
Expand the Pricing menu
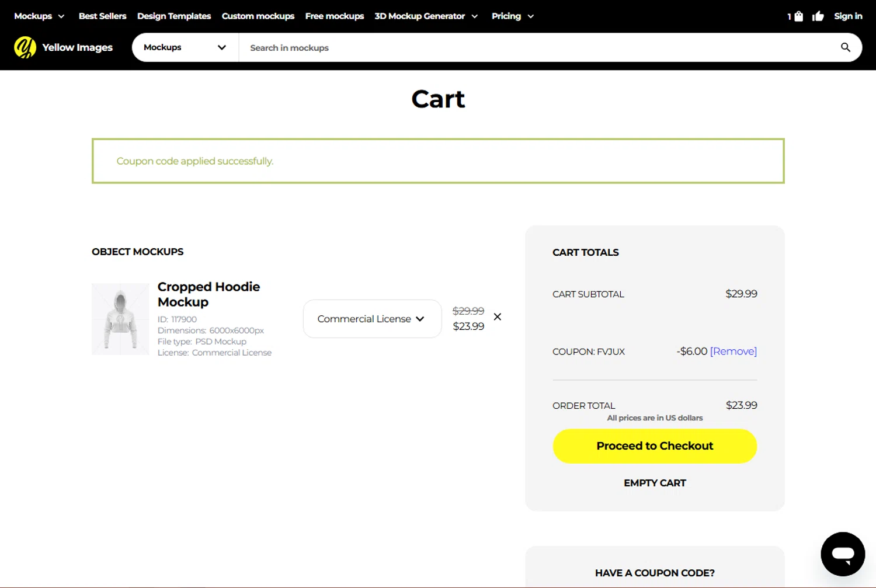coord(513,16)
